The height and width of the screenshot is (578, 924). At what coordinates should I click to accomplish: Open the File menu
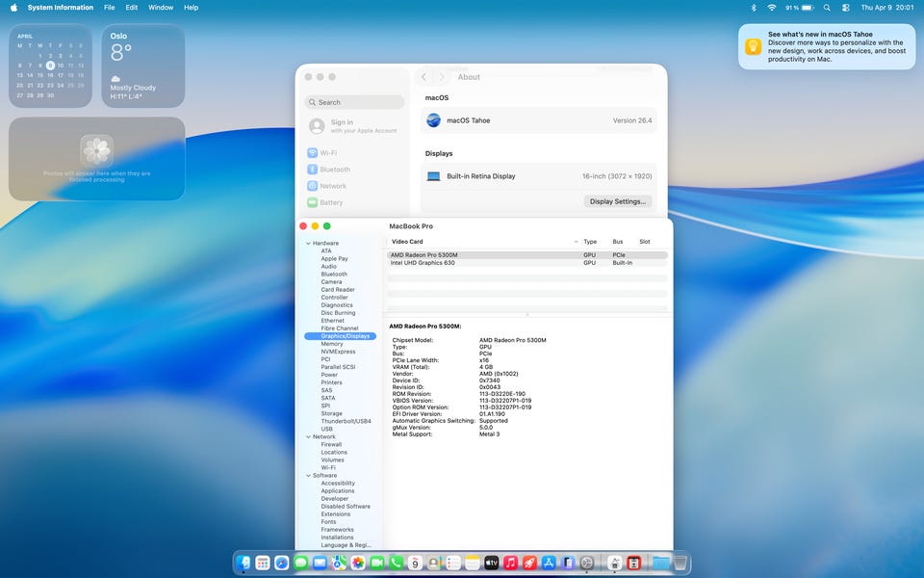pos(109,8)
